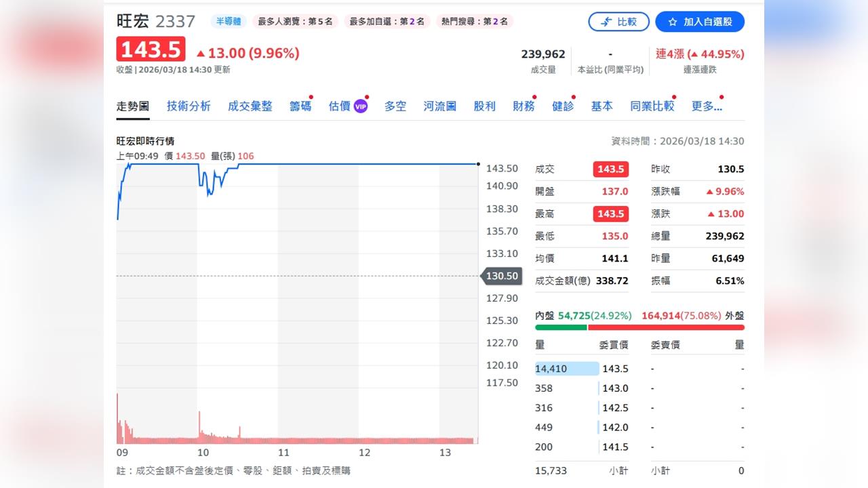Select the 多空 tab
The height and width of the screenshot is (488, 868).
(395, 106)
